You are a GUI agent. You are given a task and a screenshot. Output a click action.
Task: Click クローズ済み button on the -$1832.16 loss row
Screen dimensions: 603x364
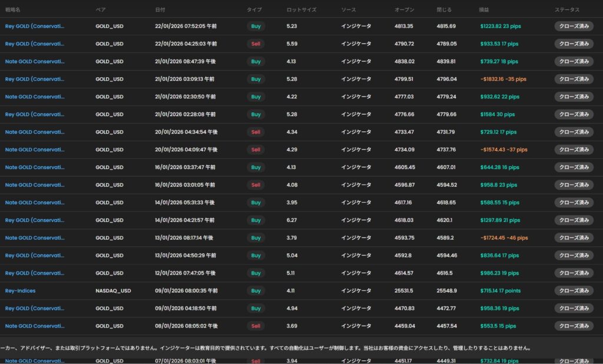tap(574, 79)
